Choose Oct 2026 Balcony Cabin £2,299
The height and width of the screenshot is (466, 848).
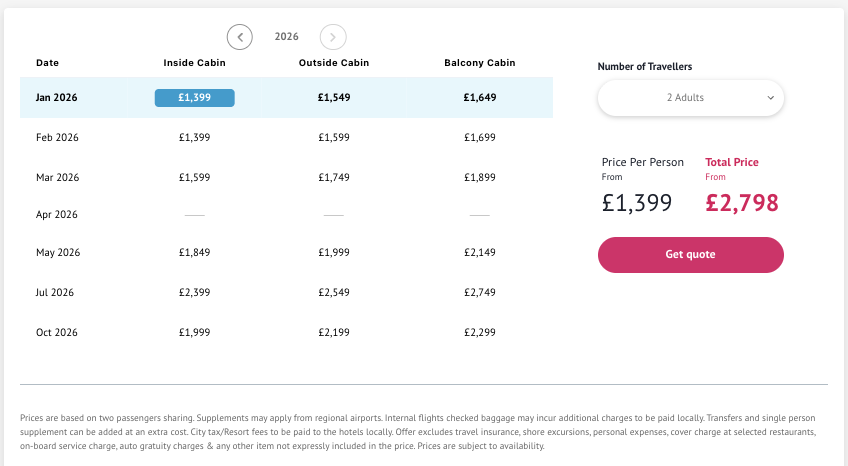[479, 332]
